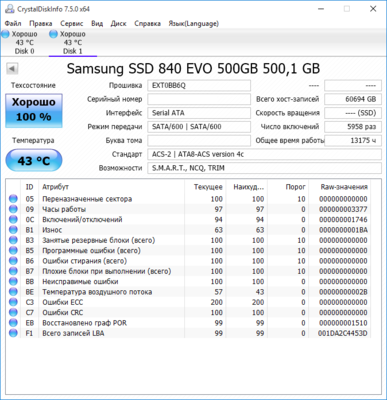Click the Атрибут column header
Image resolution: width=387 pixels, height=400 pixels.
tap(112, 187)
